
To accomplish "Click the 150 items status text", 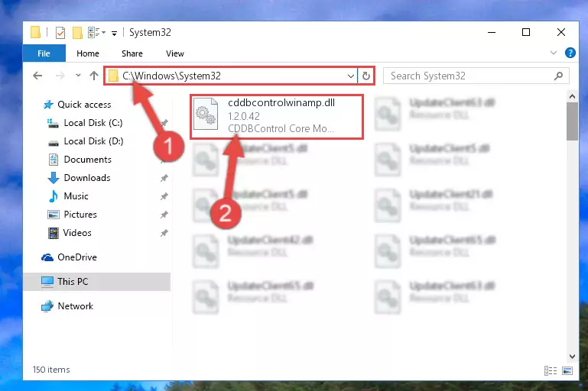I will (51, 370).
